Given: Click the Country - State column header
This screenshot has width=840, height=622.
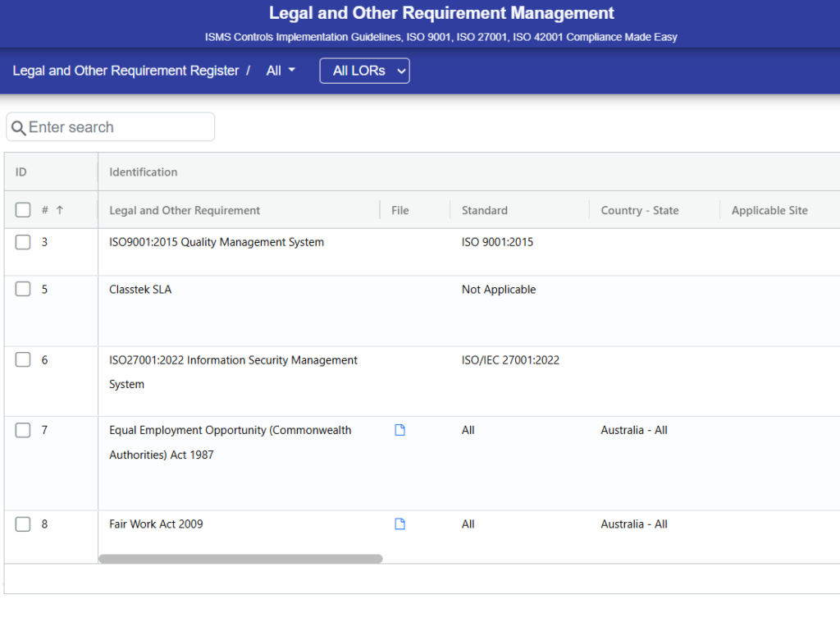Looking at the screenshot, I should 639,210.
